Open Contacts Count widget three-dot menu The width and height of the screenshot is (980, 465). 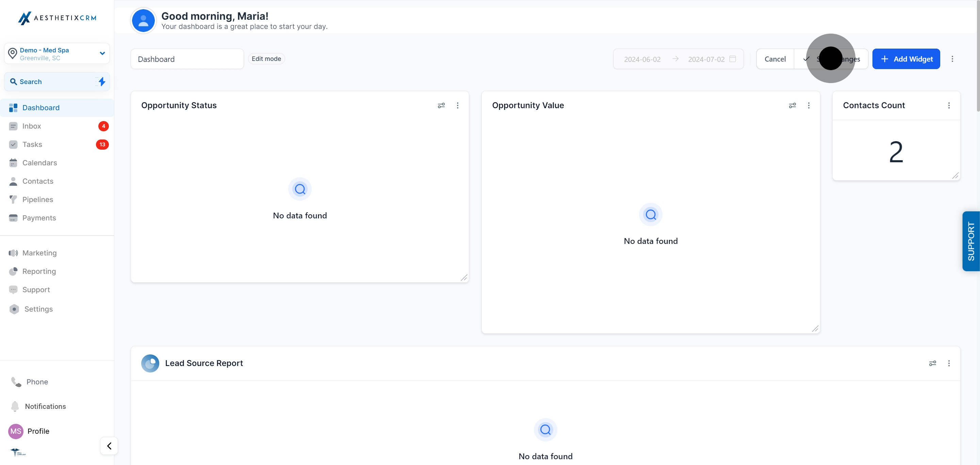948,105
